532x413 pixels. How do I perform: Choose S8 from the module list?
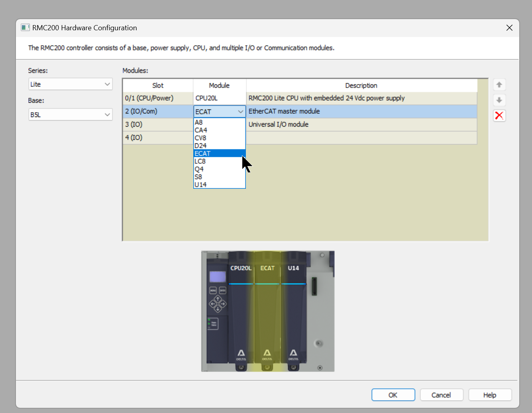point(219,177)
